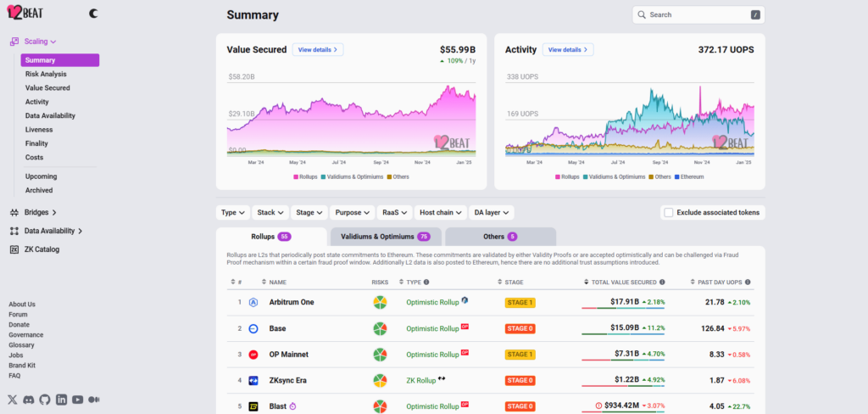The height and width of the screenshot is (414, 868).
Task: Open the DA layer filter dropdown
Action: pos(492,212)
